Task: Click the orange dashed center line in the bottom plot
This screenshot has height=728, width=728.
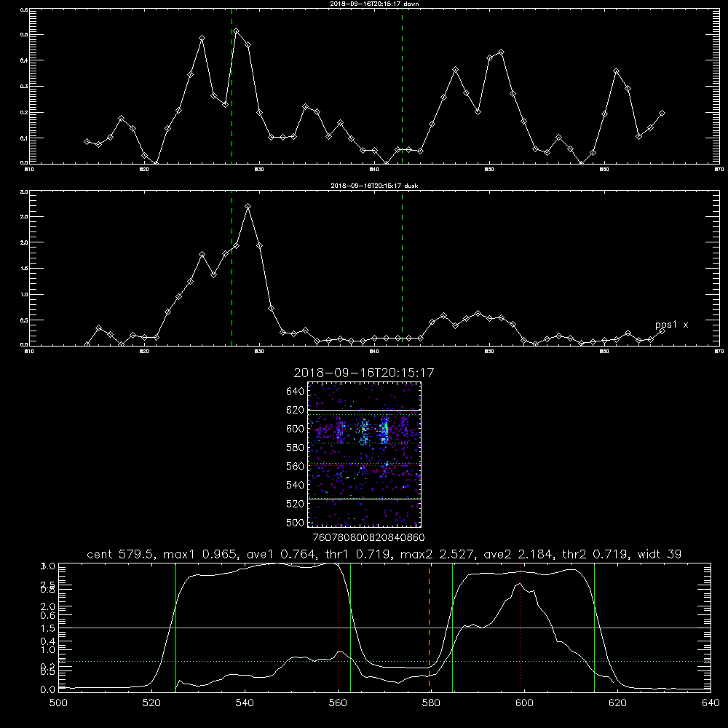Action: [x=429, y=627]
